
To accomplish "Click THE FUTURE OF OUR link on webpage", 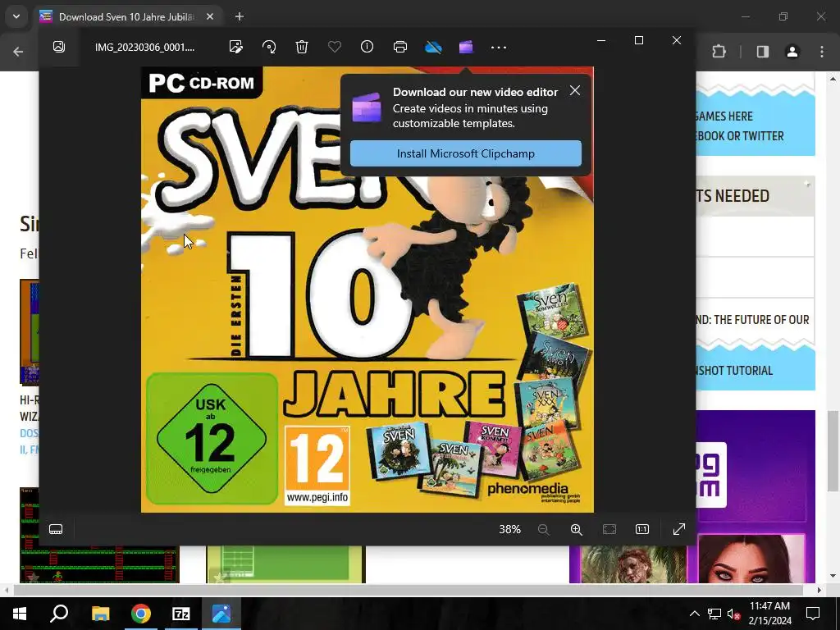I will [753, 320].
